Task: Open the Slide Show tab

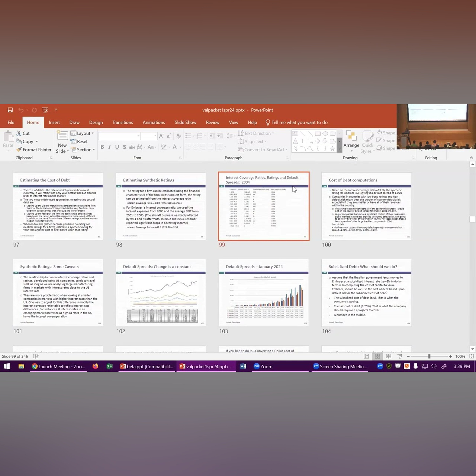Action: point(185,122)
